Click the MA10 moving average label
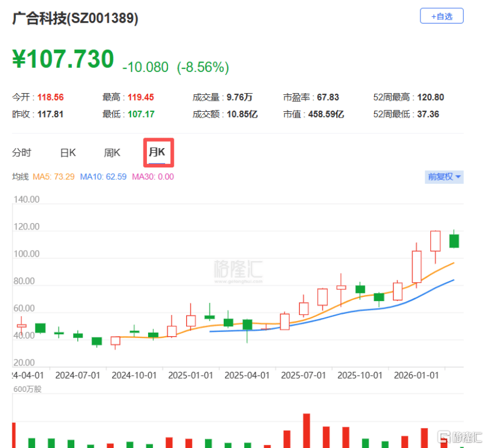Image resolution: width=486 pixels, height=448 pixels. point(103,177)
